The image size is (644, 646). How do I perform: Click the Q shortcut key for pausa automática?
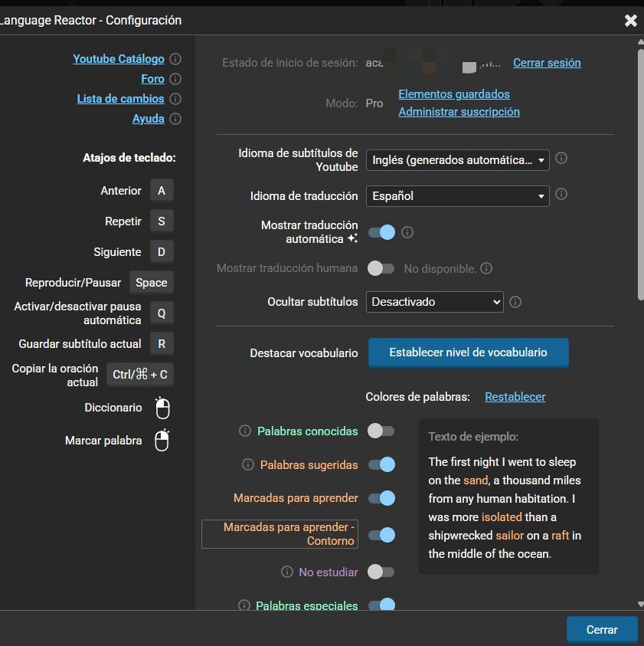click(162, 313)
